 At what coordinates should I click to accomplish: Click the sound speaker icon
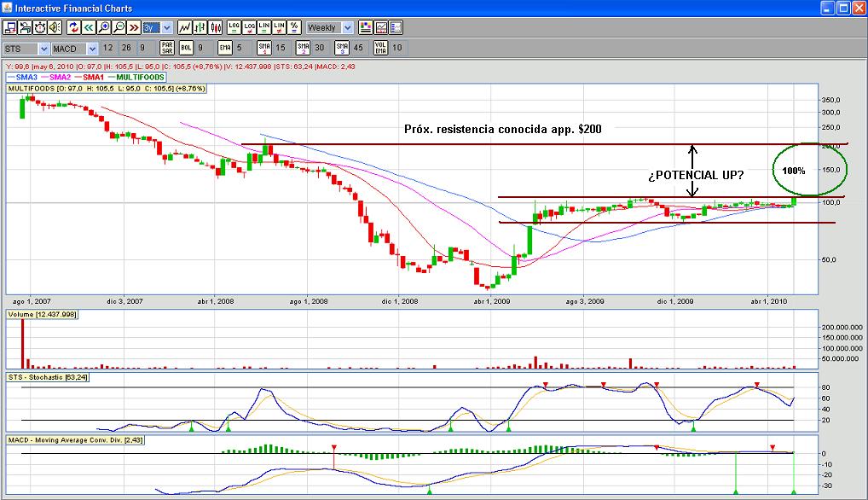point(56,28)
